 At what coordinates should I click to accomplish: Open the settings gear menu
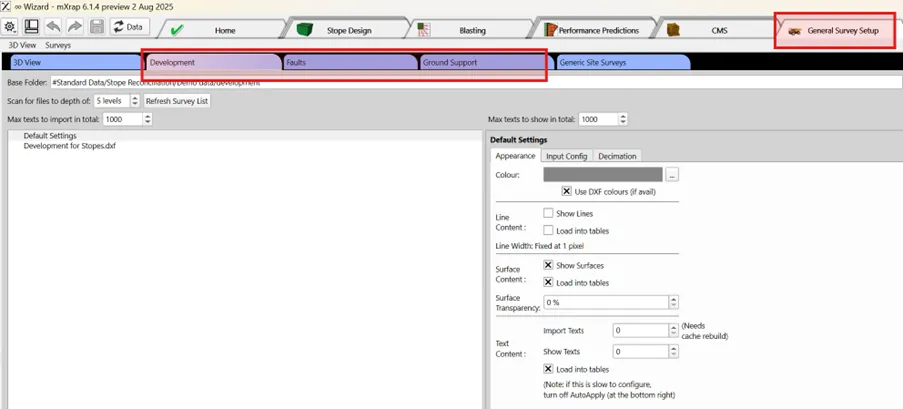pyautogui.click(x=10, y=26)
